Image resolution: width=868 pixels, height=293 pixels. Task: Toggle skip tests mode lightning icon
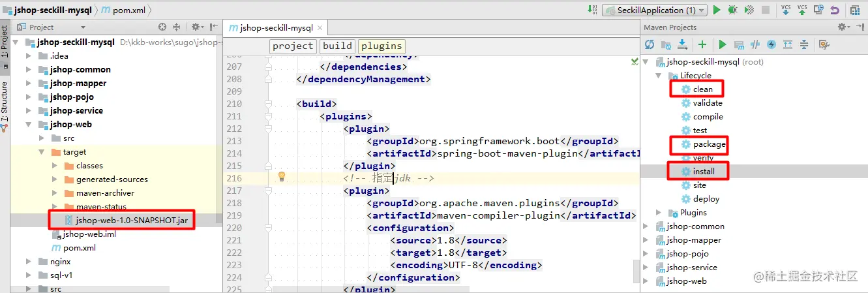[x=771, y=44]
